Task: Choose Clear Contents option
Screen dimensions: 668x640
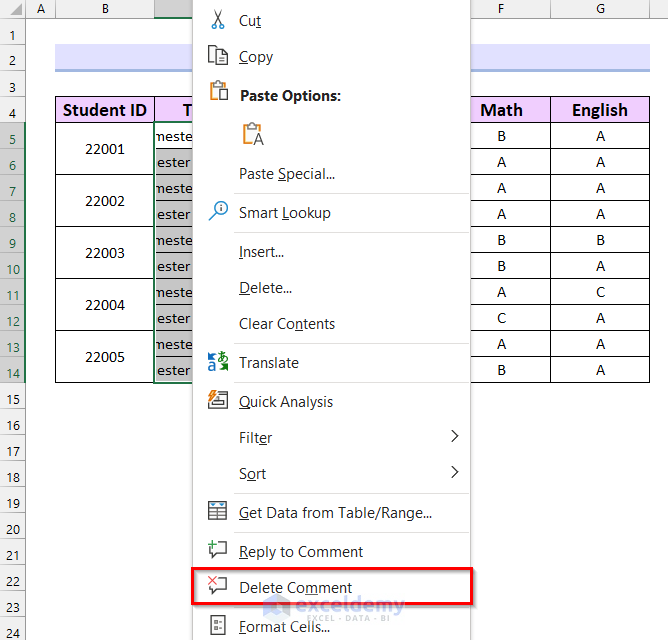Action: (x=287, y=324)
